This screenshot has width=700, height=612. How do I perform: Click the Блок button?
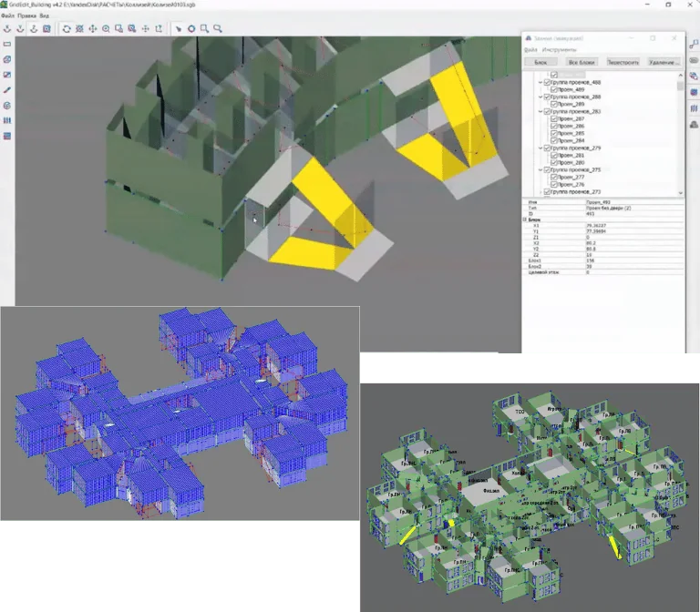click(x=540, y=62)
